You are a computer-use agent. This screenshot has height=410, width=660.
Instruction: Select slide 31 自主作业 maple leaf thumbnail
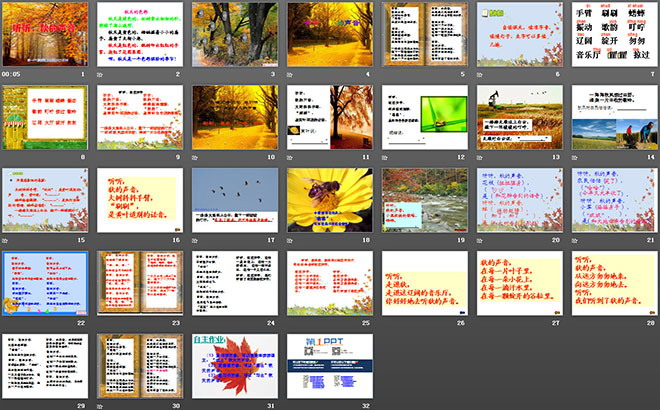(235, 366)
